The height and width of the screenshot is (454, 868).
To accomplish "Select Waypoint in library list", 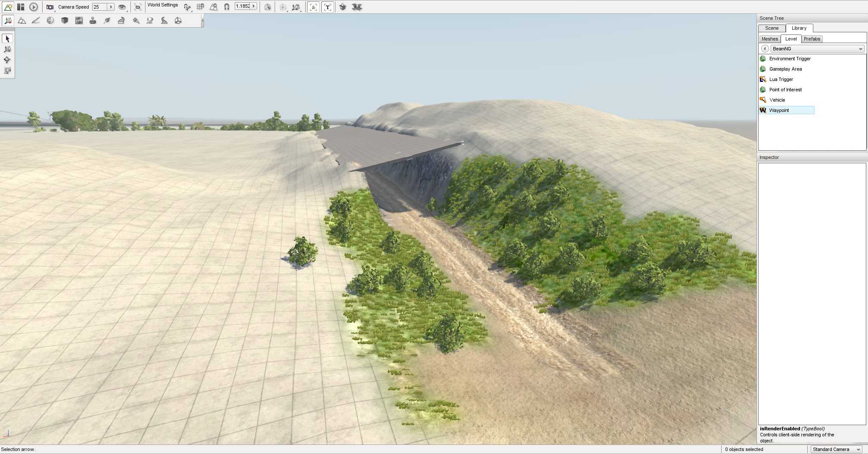I will point(787,110).
